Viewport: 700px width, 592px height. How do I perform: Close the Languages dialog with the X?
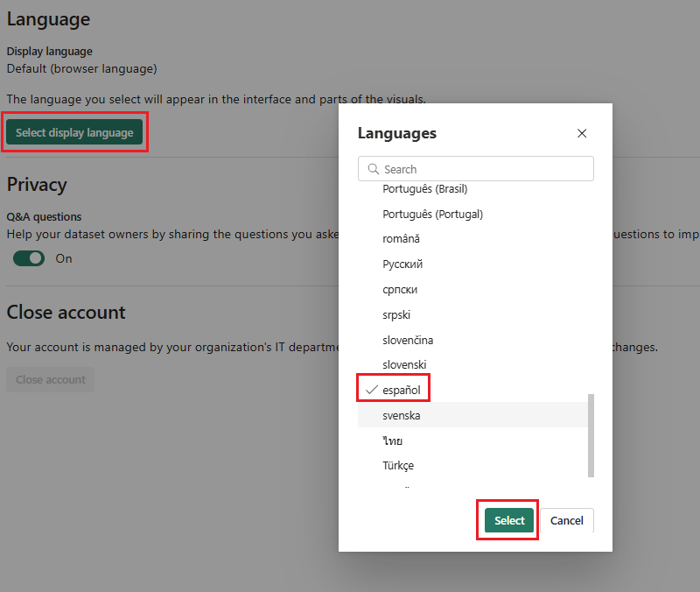click(582, 133)
